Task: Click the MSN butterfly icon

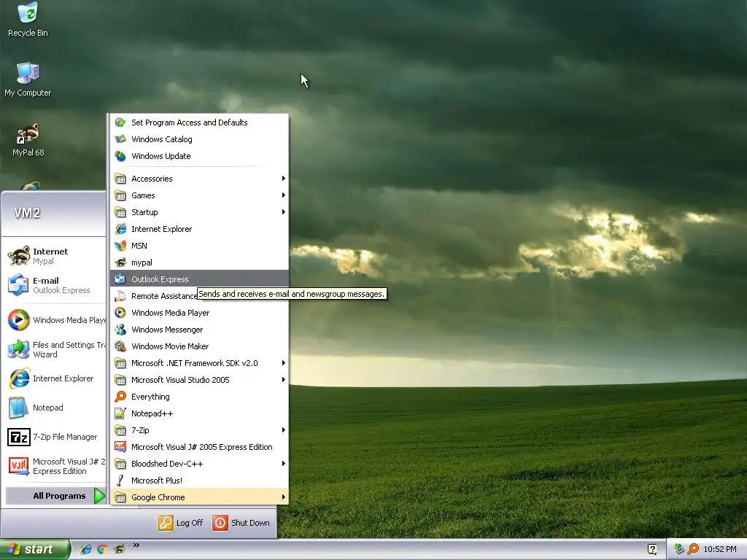Action: tap(120, 246)
